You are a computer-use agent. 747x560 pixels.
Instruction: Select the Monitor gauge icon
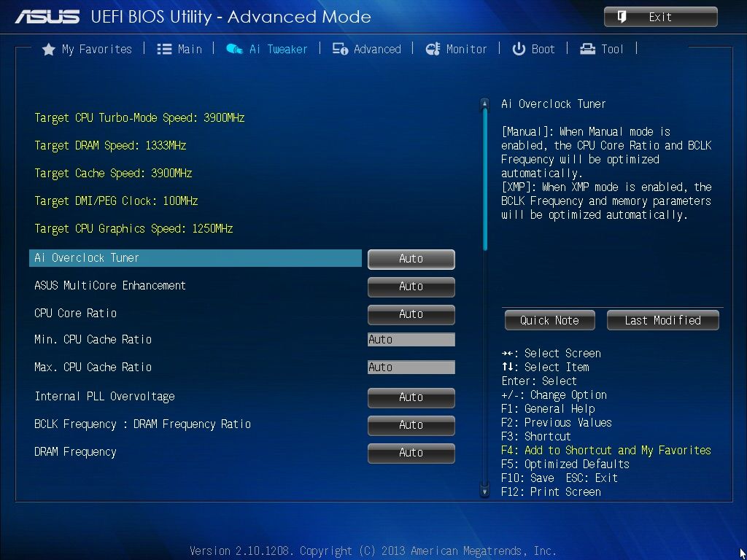coord(433,49)
